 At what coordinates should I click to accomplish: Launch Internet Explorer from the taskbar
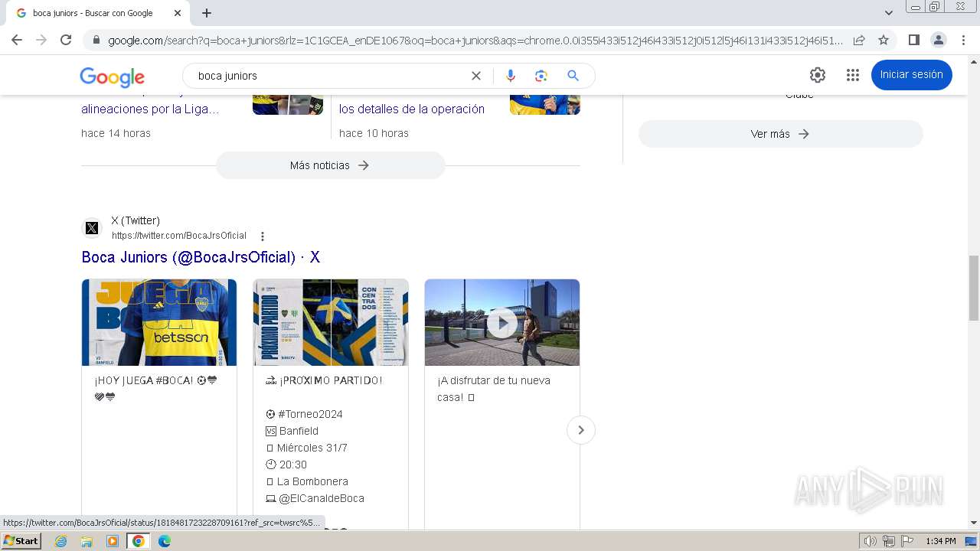pyautogui.click(x=61, y=541)
